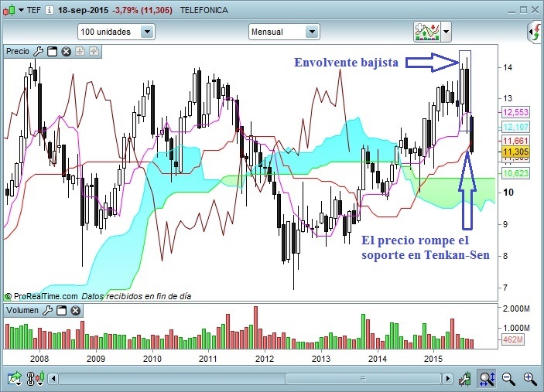Click the 11,661 red price label

515,141
